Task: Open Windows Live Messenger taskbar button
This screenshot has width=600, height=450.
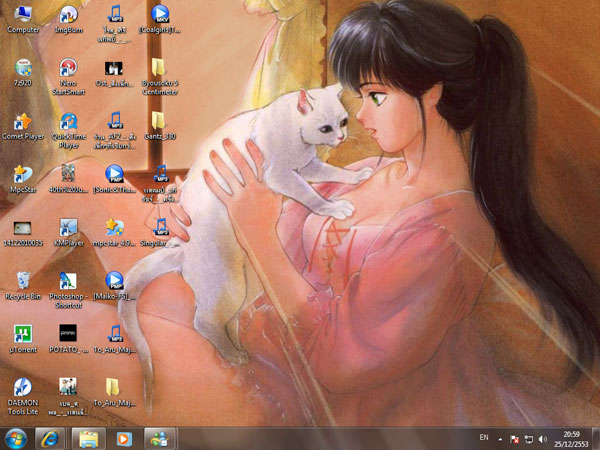Action: (160, 439)
